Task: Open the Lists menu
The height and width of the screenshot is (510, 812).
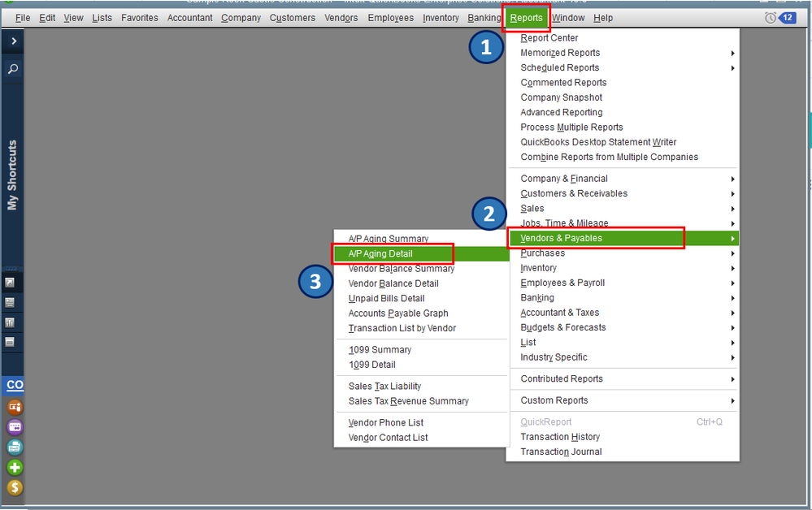Action: 102,18
